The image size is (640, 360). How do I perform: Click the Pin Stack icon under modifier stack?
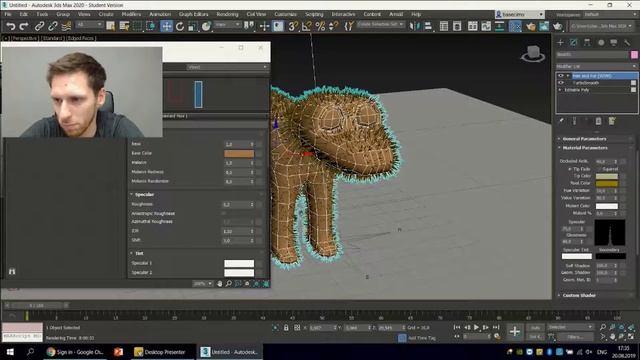point(562,121)
